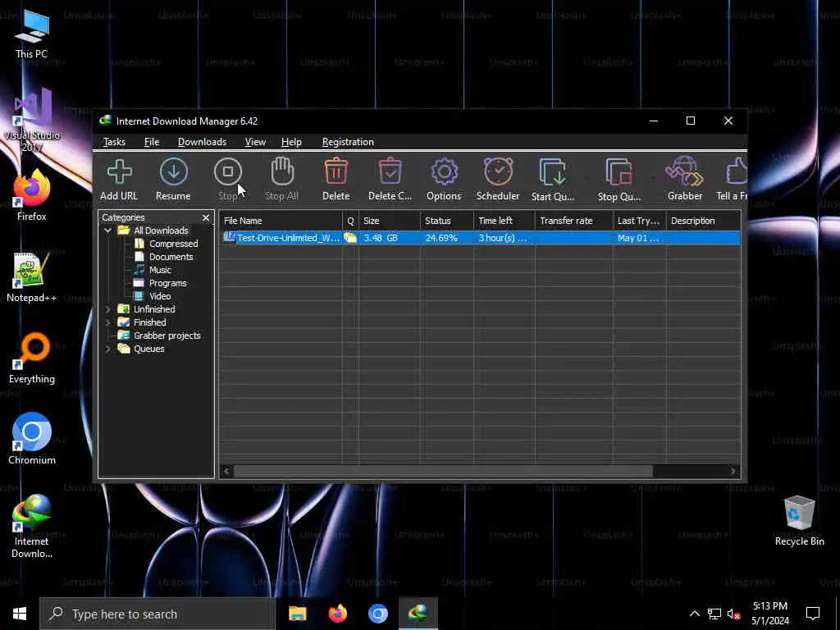Image resolution: width=840 pixels, height=630 pixels.
Task: Open the Start Queue dropdown arrow
Action: pyautogui.click(x=586, y=177)
